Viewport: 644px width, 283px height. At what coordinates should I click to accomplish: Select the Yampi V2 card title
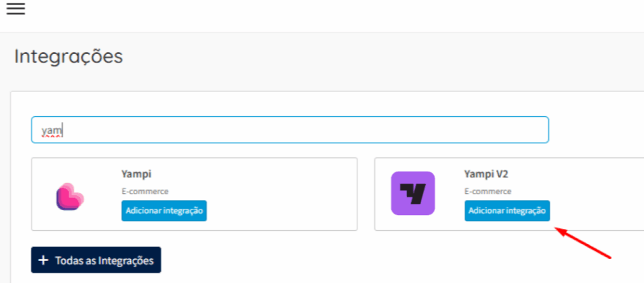[x=486, y=174]
